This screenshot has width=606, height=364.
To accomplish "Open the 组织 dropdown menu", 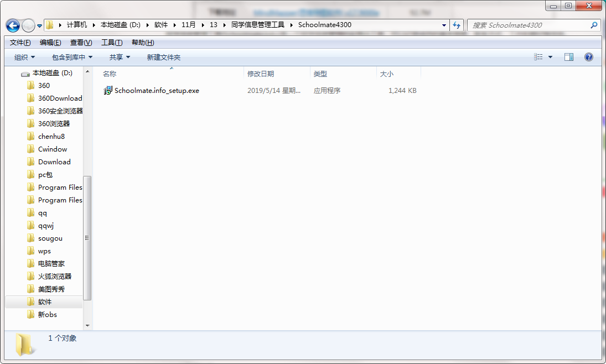I will [x=24, y=57].
